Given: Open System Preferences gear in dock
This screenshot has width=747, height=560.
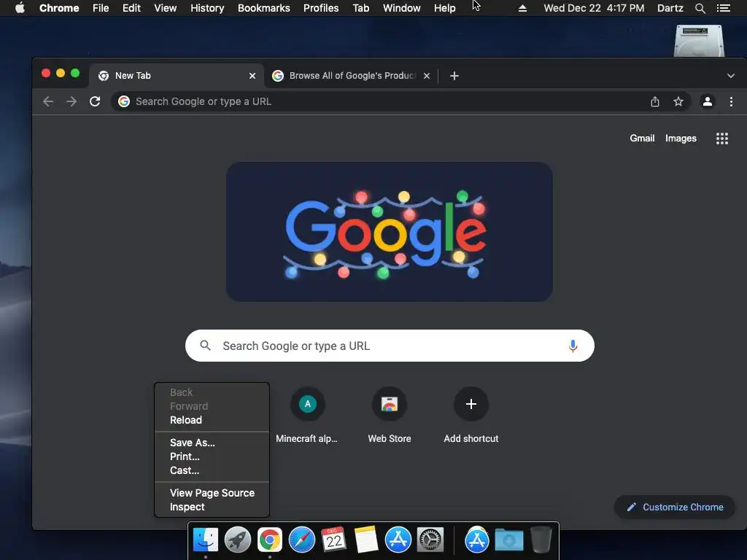Looking at the screenshot, I should (x=430, y=540).
